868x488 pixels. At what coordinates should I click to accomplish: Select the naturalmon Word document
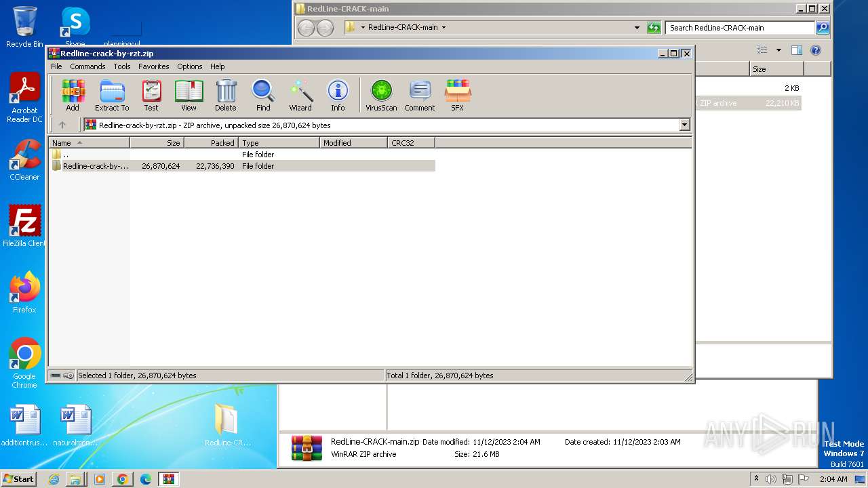coord(75,426)
